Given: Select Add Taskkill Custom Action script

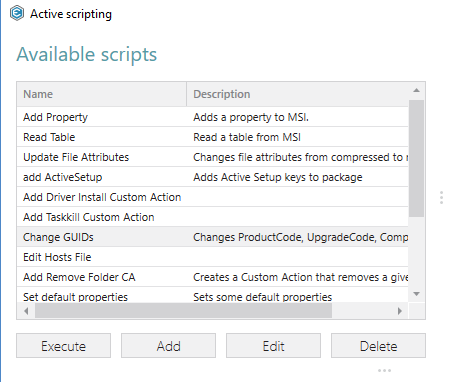Looking at the screenshot, I should tap(213, 217).
